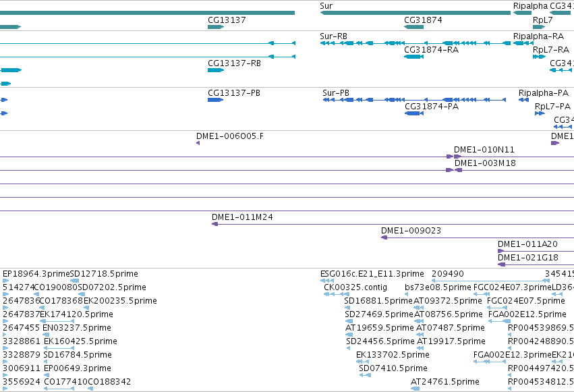Click the 209490 EST feature line
574x392 pixels.
(x=490, y=281)
